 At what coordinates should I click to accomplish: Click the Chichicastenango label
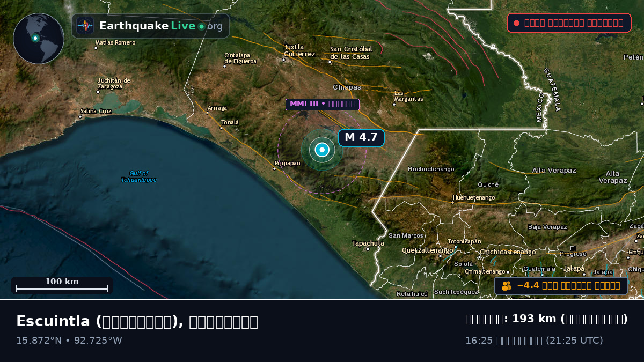coord(508,252)
